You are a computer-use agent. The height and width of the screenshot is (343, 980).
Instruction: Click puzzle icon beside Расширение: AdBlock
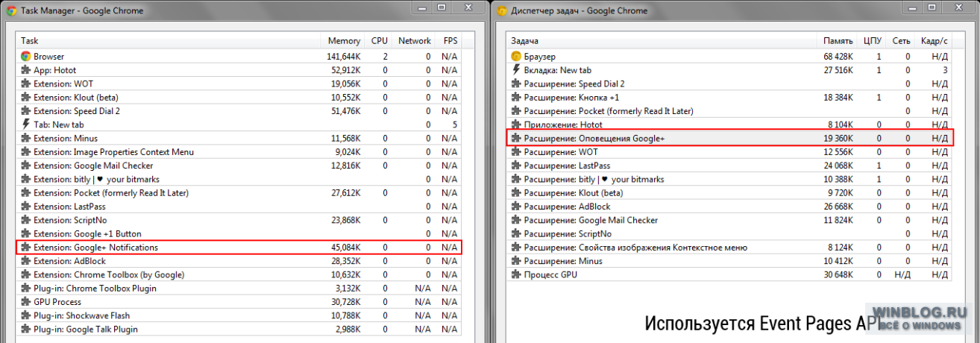coord(516,207)
